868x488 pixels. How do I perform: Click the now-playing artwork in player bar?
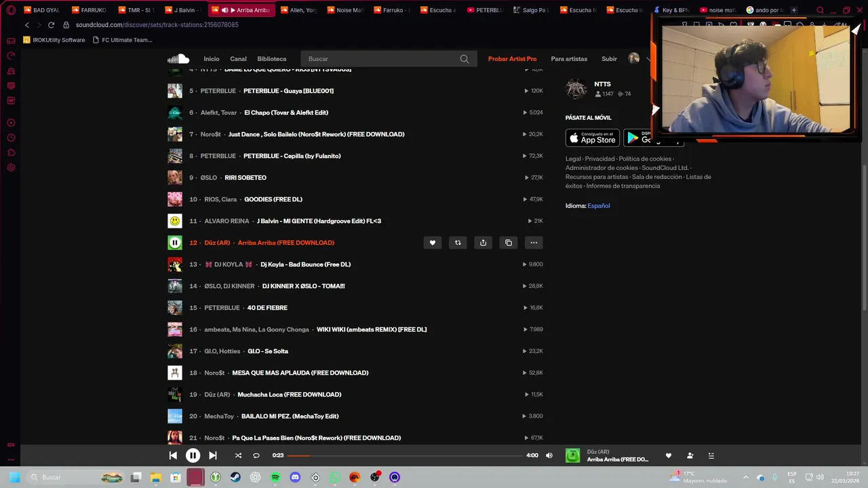pyautogui.click(x=573, y=455)
